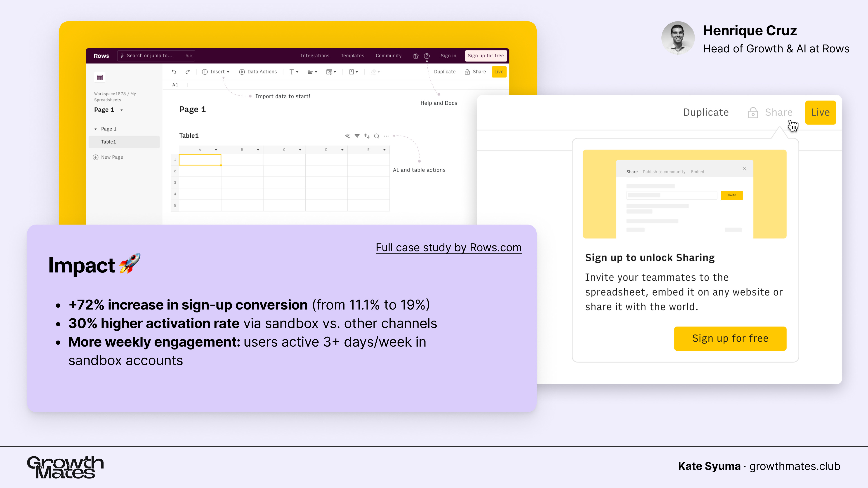Open the gift icon in header
868x488 pixels.
415,56
